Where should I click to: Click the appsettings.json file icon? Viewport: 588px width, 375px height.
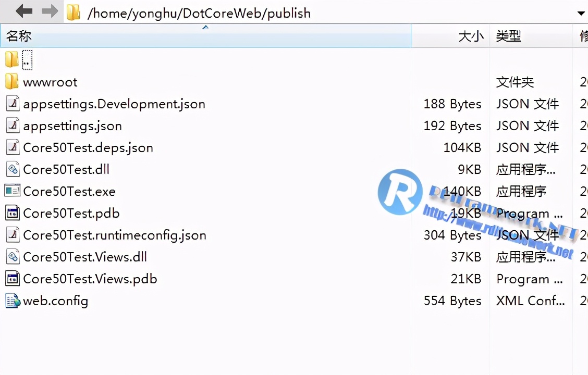13,125
